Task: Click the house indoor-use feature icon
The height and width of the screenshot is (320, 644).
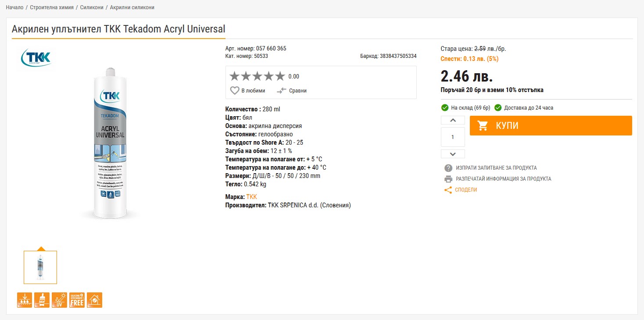Action: 94,300
